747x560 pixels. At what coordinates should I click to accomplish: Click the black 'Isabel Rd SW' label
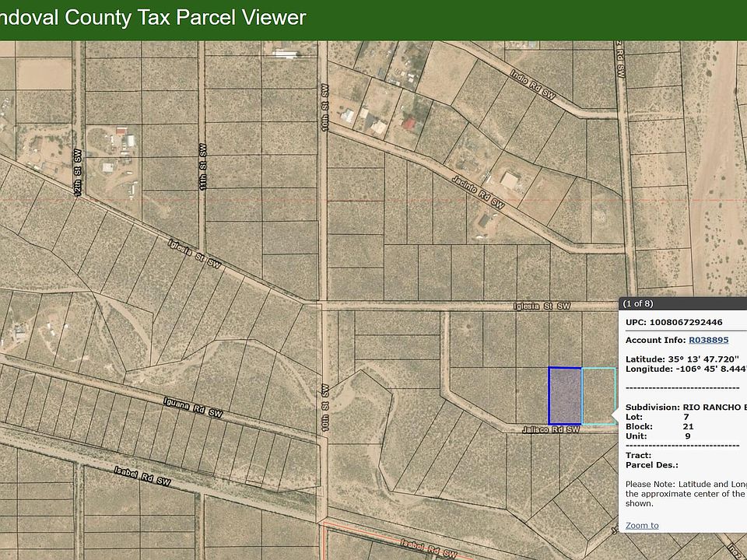point(142,476)
